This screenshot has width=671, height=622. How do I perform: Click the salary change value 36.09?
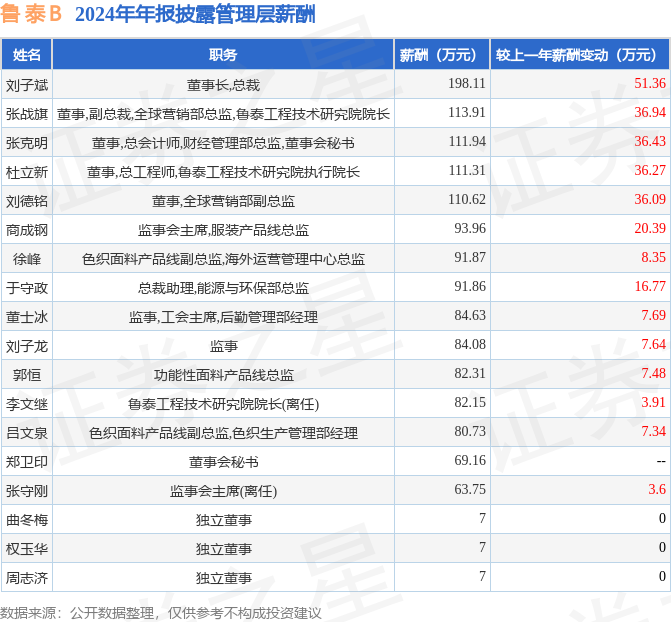[x=650, y=199]
